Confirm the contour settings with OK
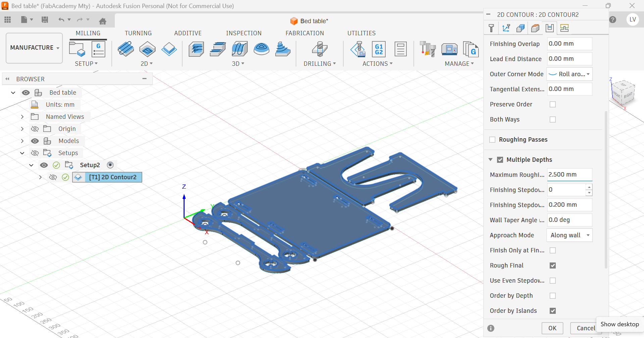This screenshot has height=338, width=644. (552, 328)
